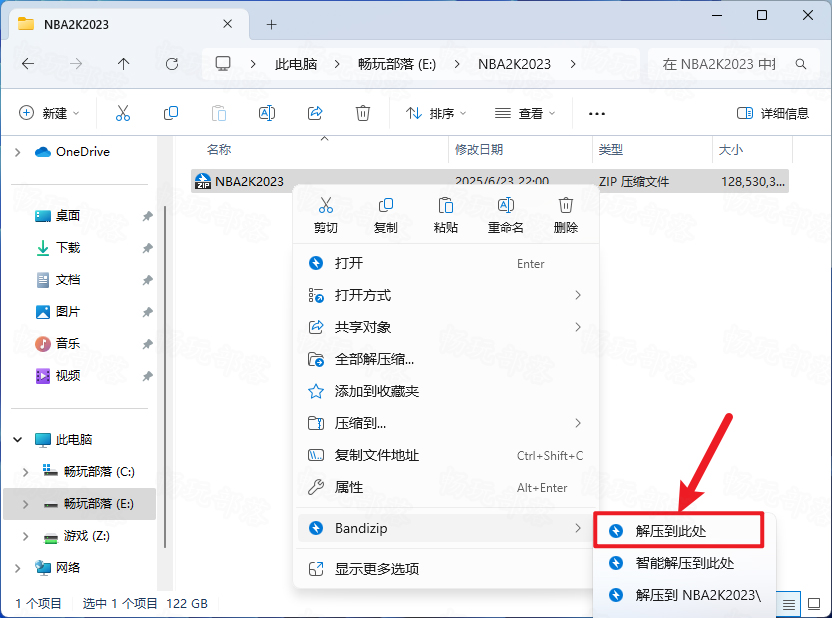Collapse the 此电脑 tree node

point(18,440)
